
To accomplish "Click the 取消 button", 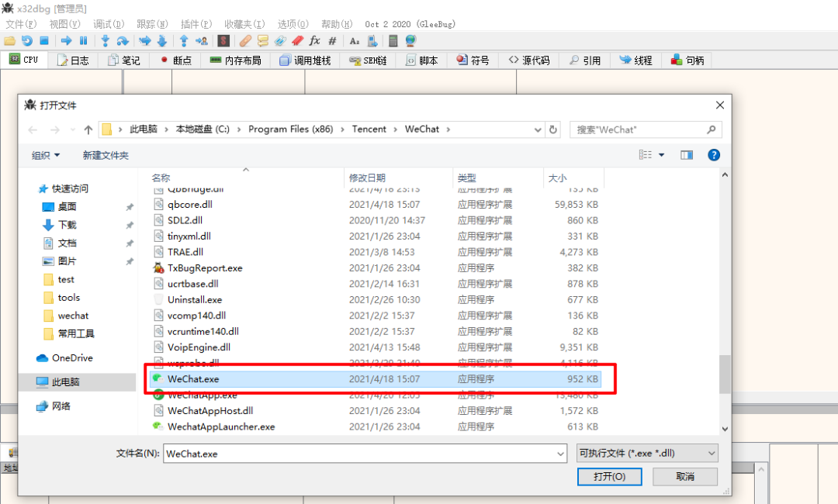I will click(x=685, y=476).
